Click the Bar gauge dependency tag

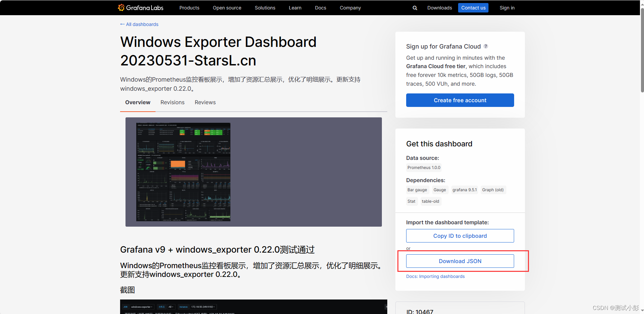click(x=417, y=190)
